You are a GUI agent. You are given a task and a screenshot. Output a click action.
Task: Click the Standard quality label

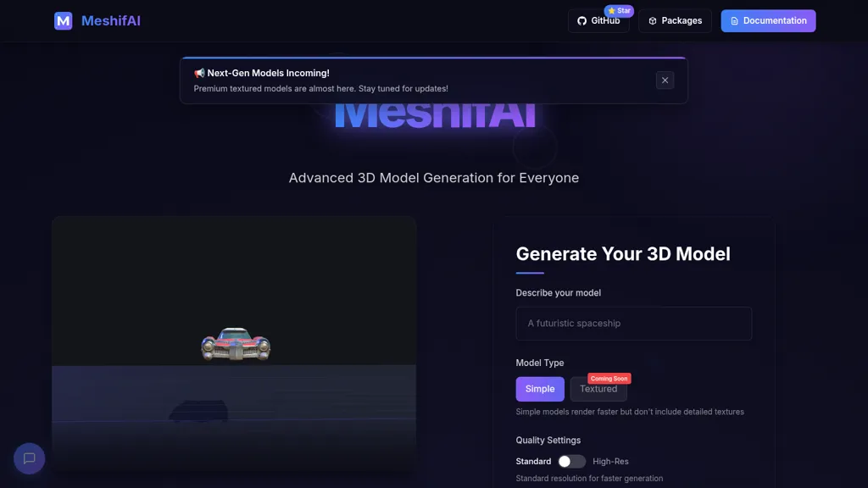point(534,462)
